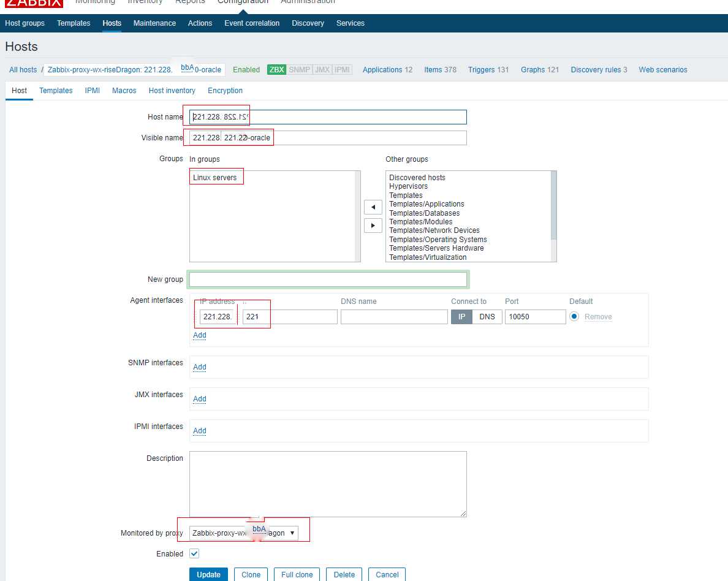This screenshot has height=581, width=728.
Task: Click the green ZBX availability badge
Action: [x=276, y=70]
